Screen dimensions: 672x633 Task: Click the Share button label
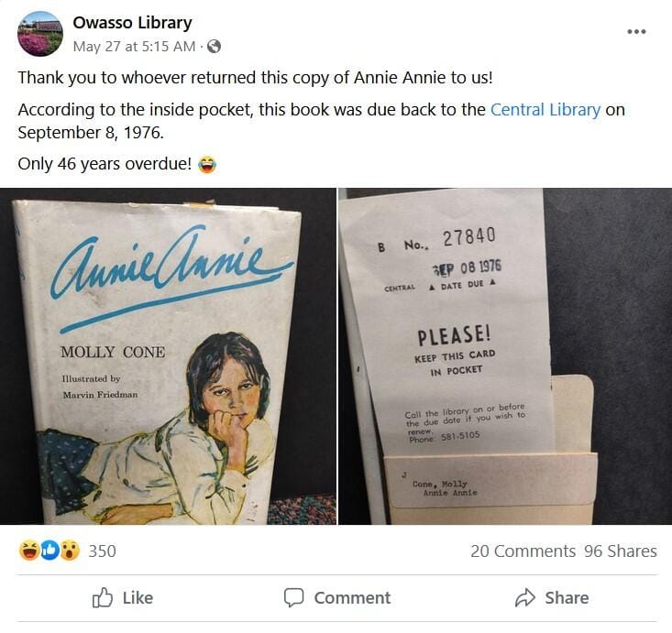pyautogui.click(x=567, y=598)
